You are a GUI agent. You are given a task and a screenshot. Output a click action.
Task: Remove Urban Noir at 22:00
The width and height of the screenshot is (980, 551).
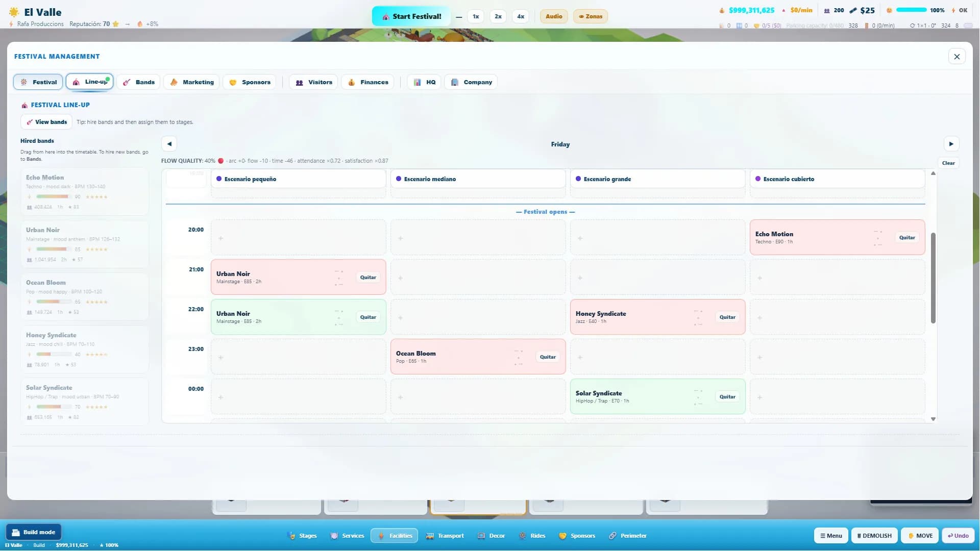tap(368, 317)
